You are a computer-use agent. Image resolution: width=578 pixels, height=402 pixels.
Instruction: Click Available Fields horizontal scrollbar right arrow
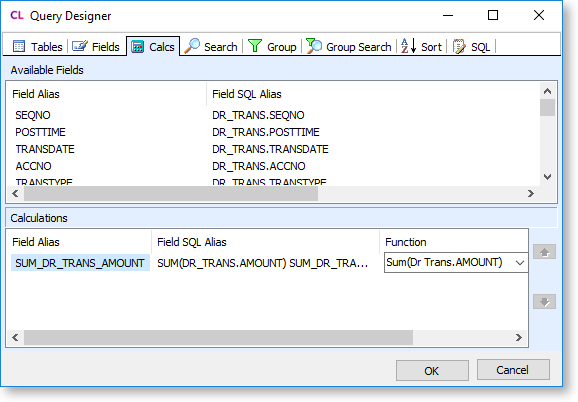point(531,193)
